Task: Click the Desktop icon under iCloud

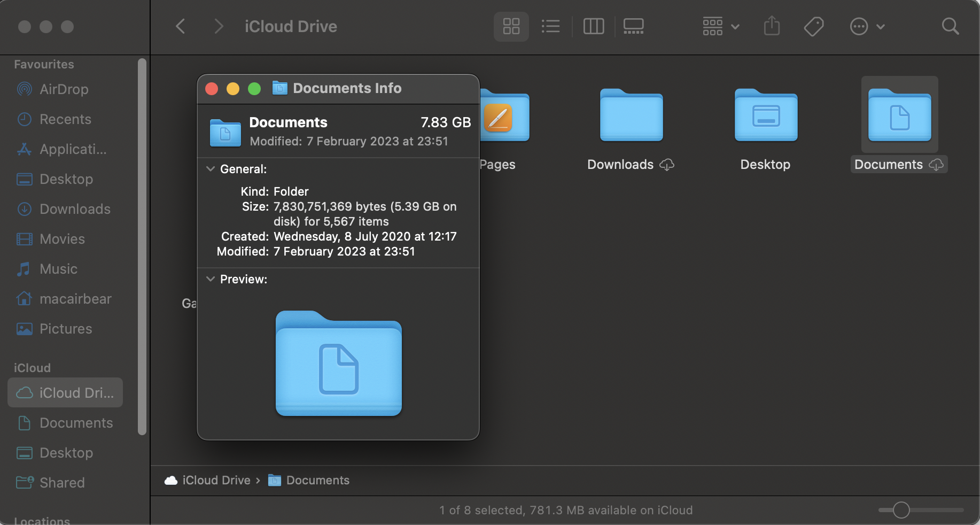Action: [x=25, y=453]
